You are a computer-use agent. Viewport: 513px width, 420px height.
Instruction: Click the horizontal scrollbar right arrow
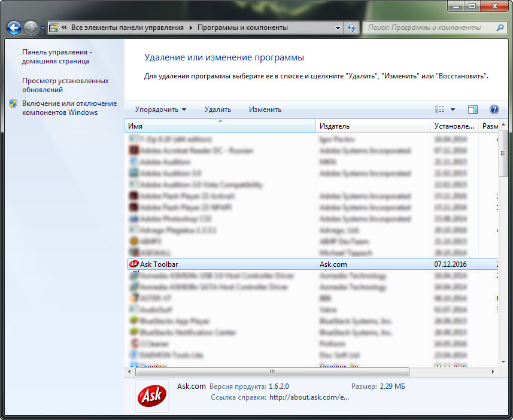click(493, 372)
